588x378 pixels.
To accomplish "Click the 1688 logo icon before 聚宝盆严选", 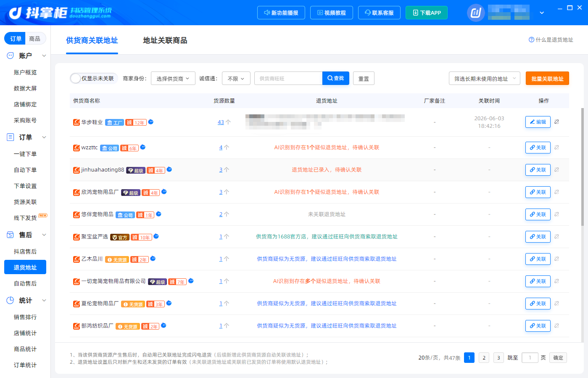I will [x=76, y=237].
